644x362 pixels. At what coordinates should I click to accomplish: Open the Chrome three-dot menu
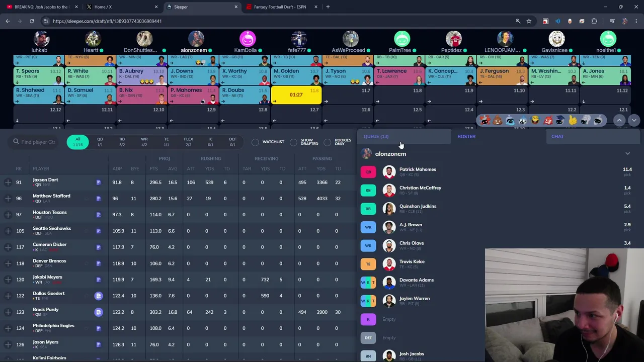pos(636,21)
